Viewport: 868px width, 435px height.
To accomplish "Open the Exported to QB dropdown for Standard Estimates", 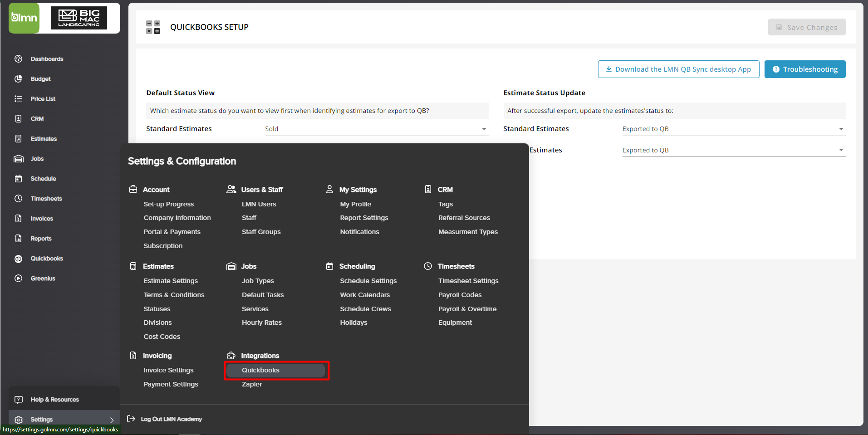I will [x=732, y=128].
